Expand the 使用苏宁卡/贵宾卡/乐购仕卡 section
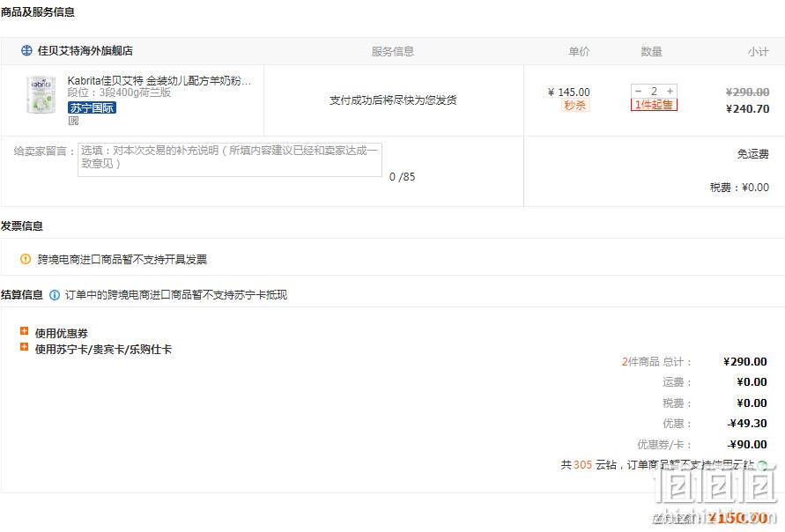Viewport: 785px width, 532px height. 24,347
